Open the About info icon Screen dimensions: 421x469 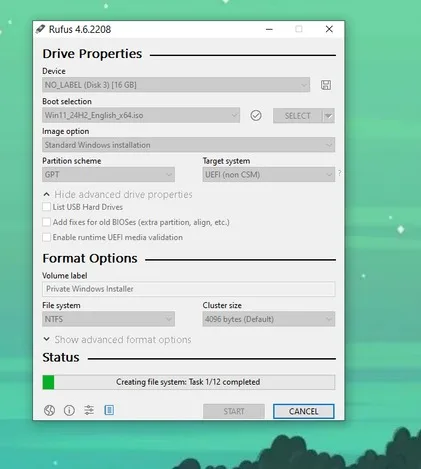(69, 410)
